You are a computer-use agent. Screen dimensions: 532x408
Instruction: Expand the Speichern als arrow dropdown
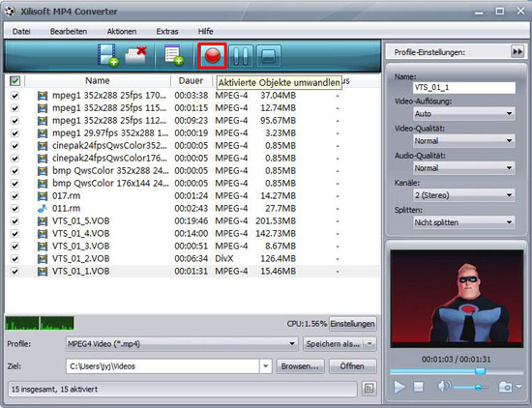click(x=369, y=344)
